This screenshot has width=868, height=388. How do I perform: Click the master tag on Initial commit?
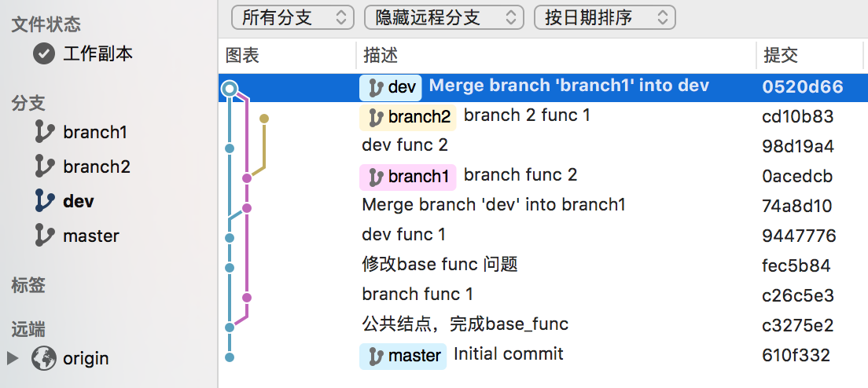[403, 356]
